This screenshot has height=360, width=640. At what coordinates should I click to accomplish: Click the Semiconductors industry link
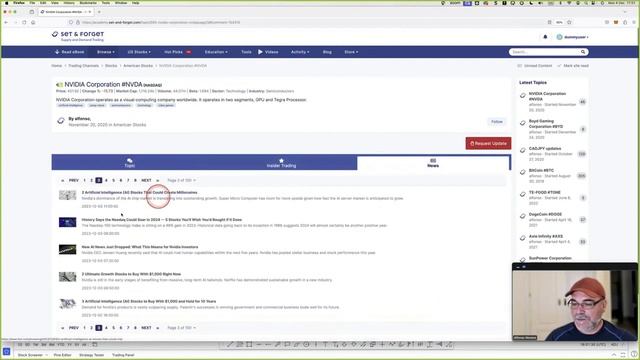point(280,91)
